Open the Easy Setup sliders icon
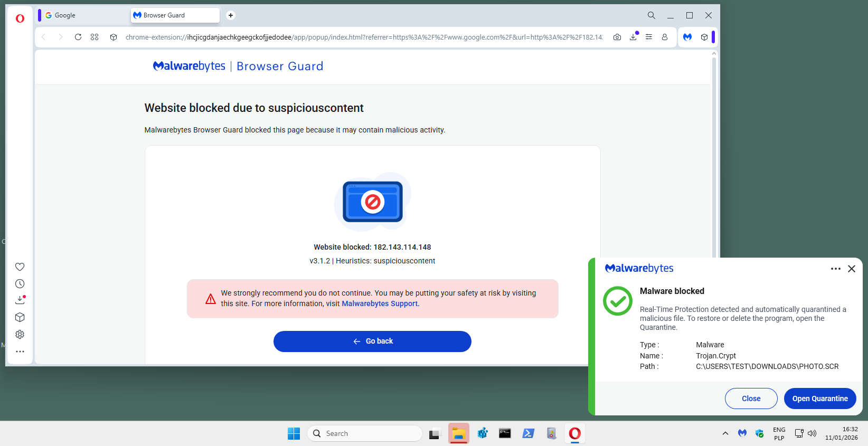This screenshot has height=446, width=868. click(649, 37)
